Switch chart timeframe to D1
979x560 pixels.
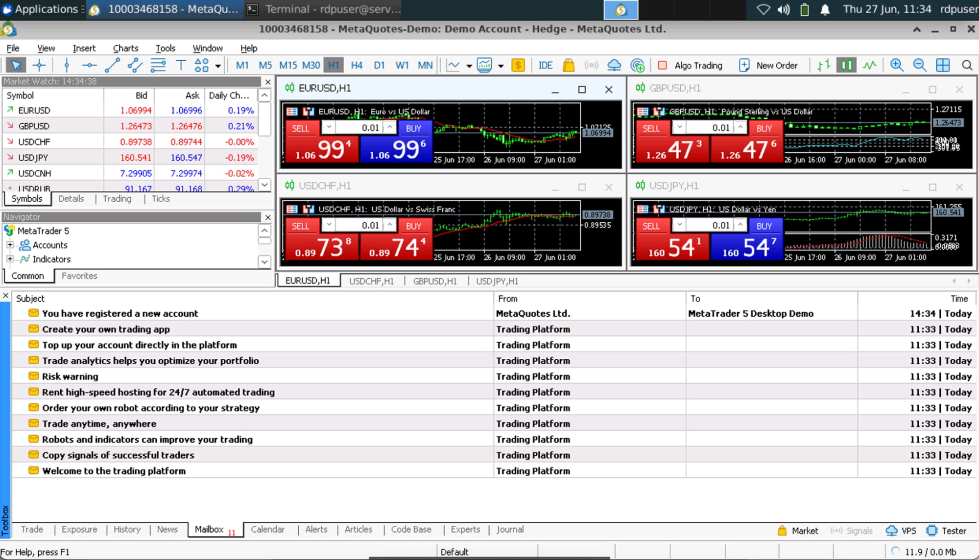380,65
